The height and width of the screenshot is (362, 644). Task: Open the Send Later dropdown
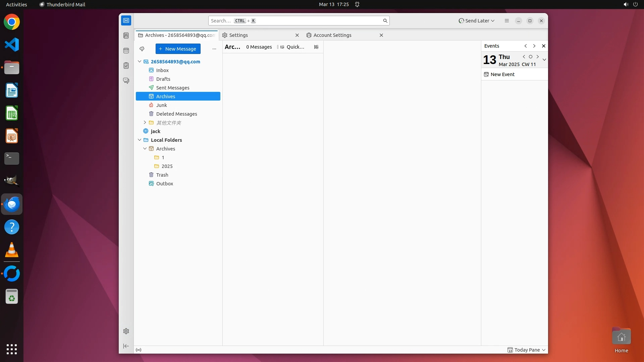(x=477, y=21)
